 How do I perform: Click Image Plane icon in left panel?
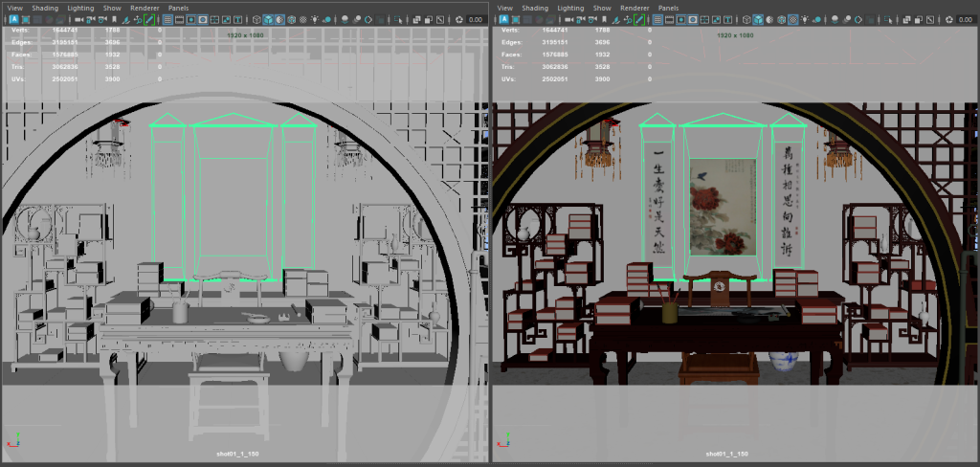pos(125,19)
